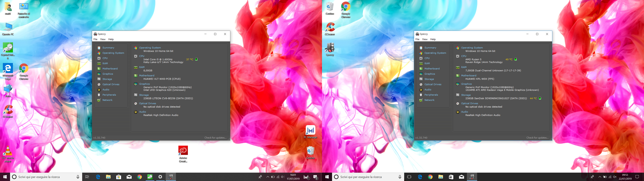Select Motherboard in AMD Ryzen Speccy sidebar

point(432,69)
